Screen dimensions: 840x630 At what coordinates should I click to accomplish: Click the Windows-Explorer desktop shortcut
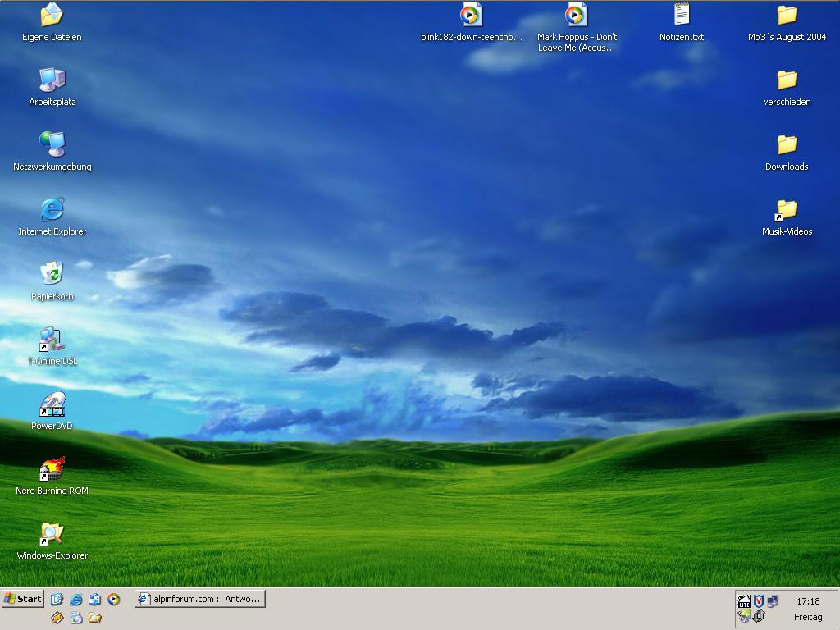point(52,534)
